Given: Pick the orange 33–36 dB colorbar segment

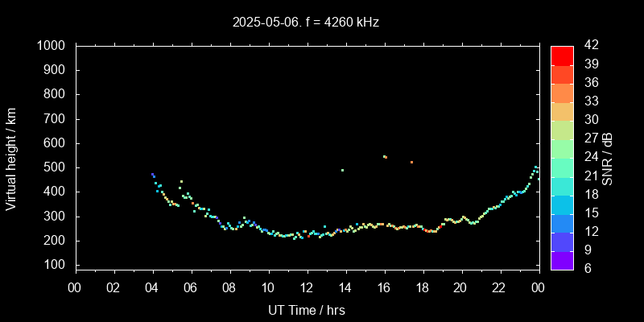Looking at the screenshot, I should 562,93.
